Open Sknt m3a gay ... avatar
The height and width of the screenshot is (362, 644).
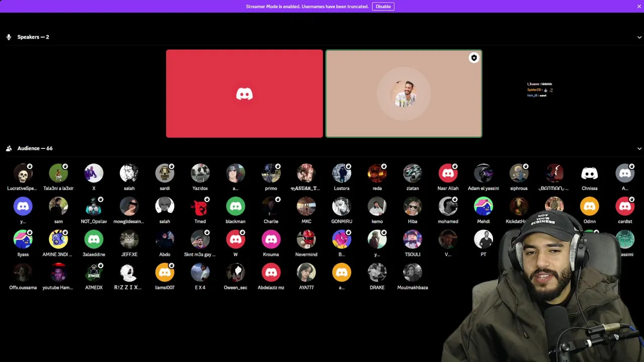point(200,240)
